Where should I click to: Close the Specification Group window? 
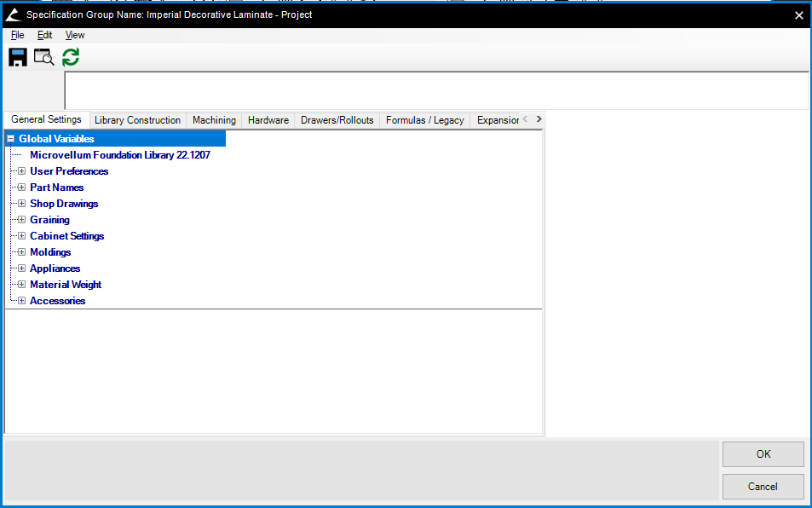tap(798, 14)
